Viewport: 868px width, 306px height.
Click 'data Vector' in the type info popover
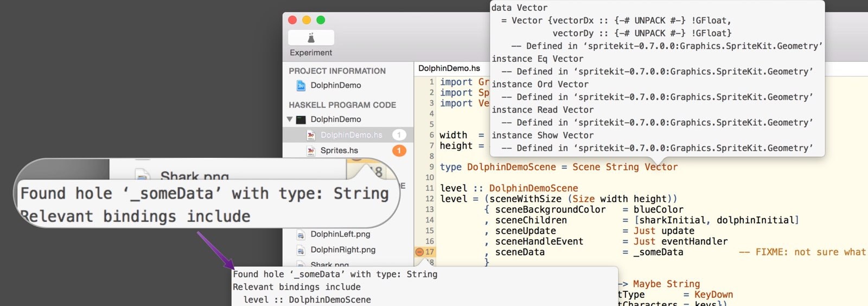pyautogui.click(x=519, y=8)
